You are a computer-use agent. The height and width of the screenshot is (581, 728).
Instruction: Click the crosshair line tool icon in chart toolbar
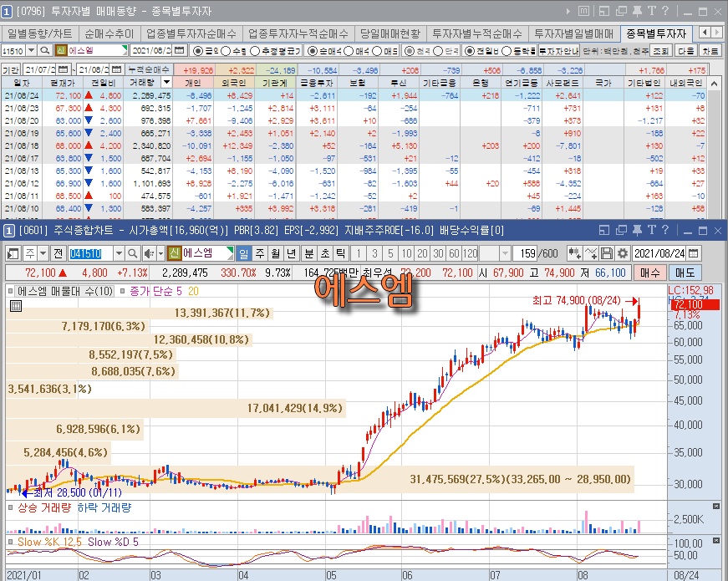point(591,253)
